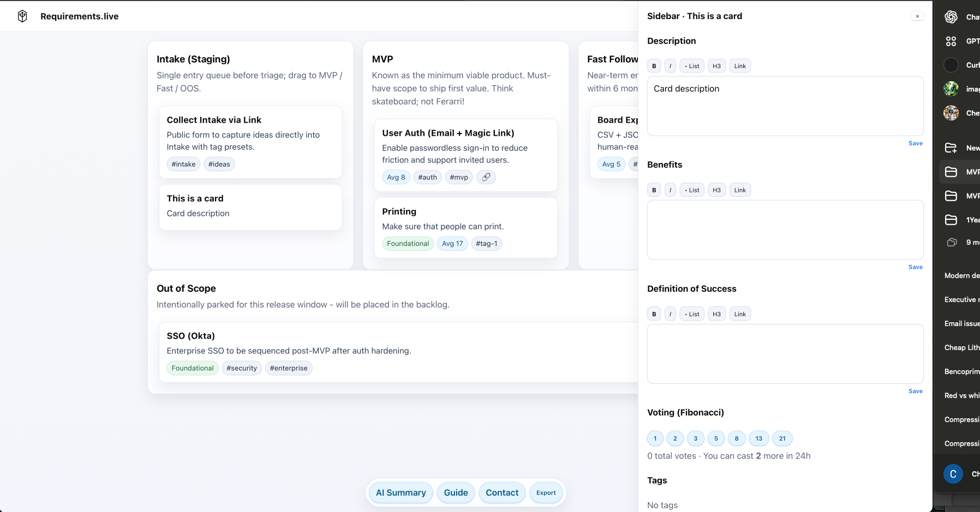The width and height of the screenshot is (980, 512).
Task: Click the link icon on User Auth card
Action: click(x=486, y=177)
